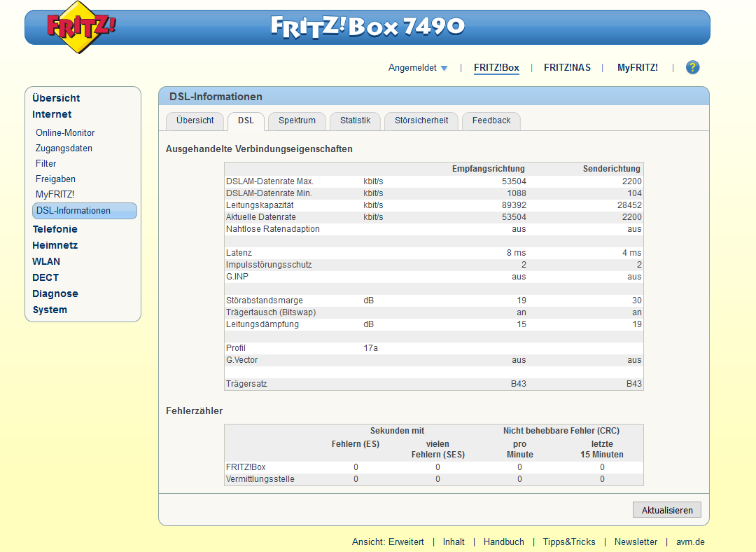Click the FRITZ!Box 7490 banner title
756x552 pixels.
(x=367, y=26)
